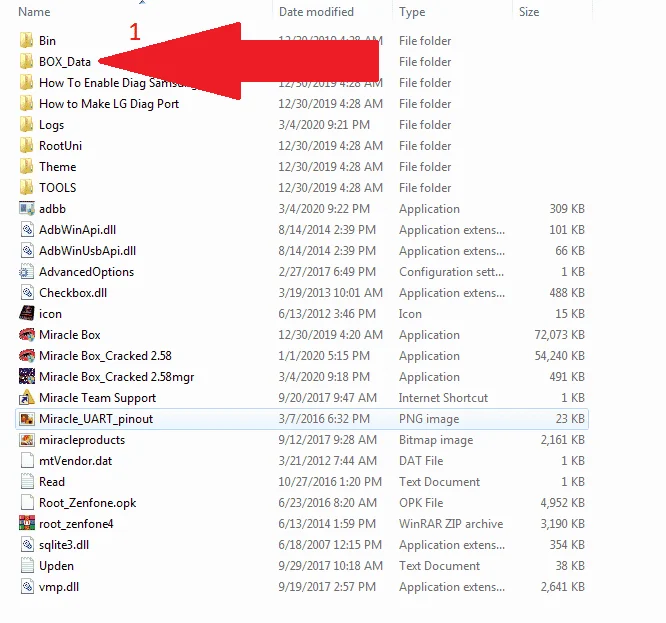
Task: Select the Theme folder name
Action: click(57, 166)
